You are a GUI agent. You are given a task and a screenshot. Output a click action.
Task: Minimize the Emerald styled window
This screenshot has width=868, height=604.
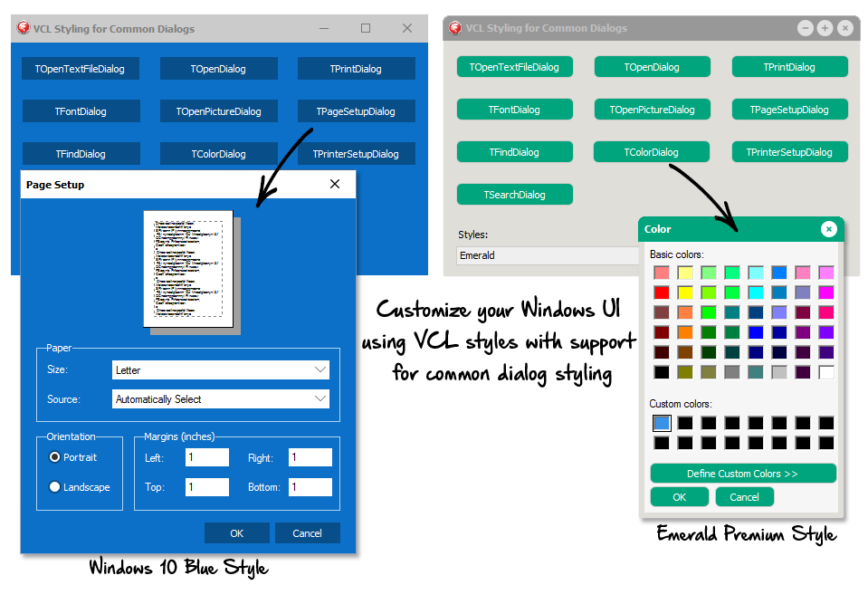805,28
